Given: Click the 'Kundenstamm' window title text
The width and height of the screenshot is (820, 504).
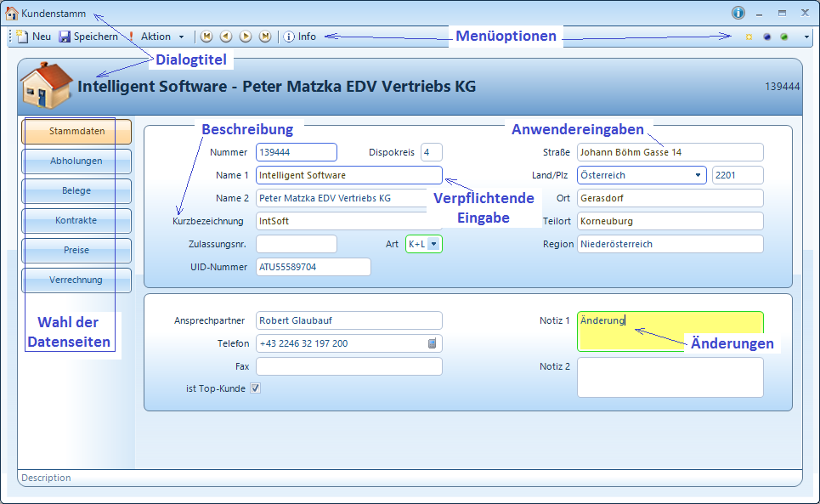Looking at the screenshot, I should [x=54, y=14].
